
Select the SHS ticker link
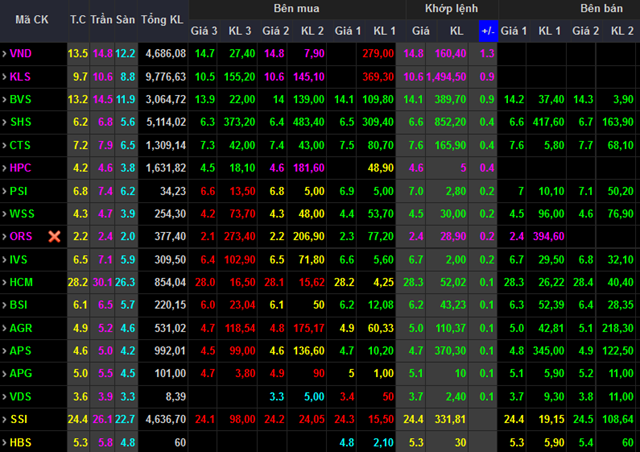[x=20, y=122]
